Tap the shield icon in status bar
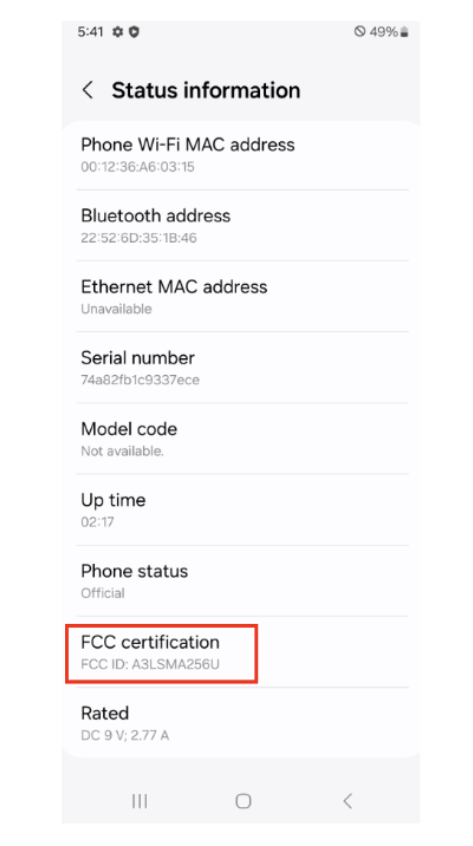This screenshot has width=473, height=846. click(134, 32)
